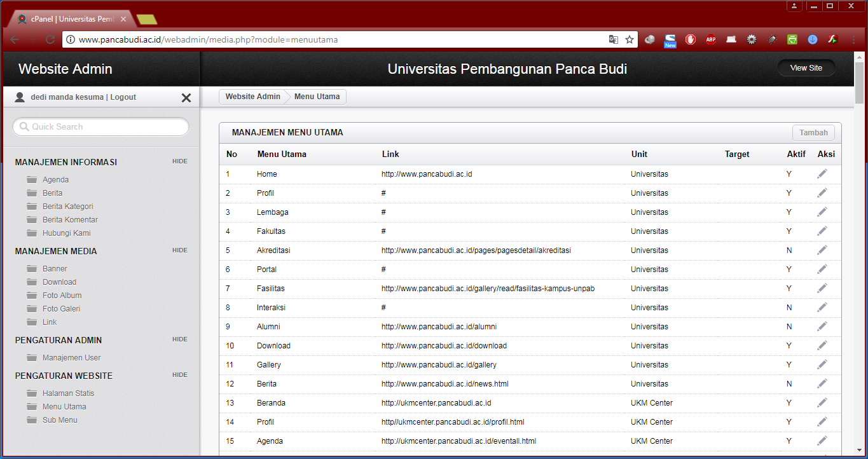868x459 pixels.
Task: Close the user panel with X icon
Action: 186,98
